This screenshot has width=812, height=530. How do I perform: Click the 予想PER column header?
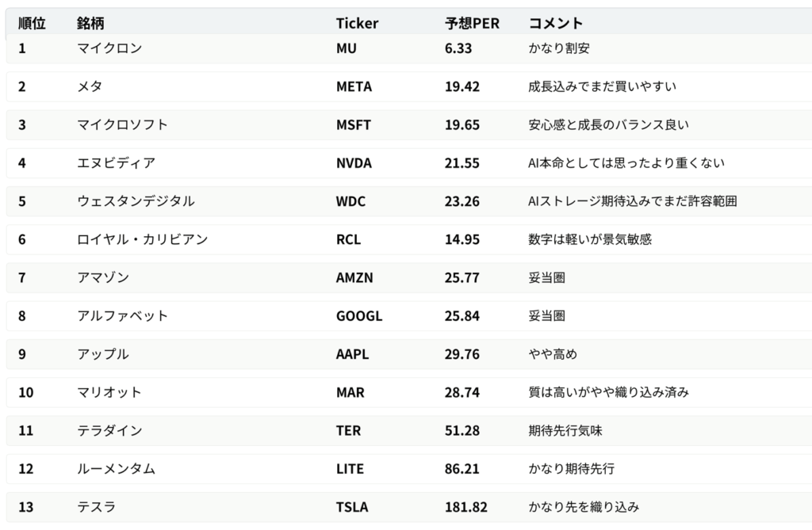pyautogui.click(x=472, y=23)
